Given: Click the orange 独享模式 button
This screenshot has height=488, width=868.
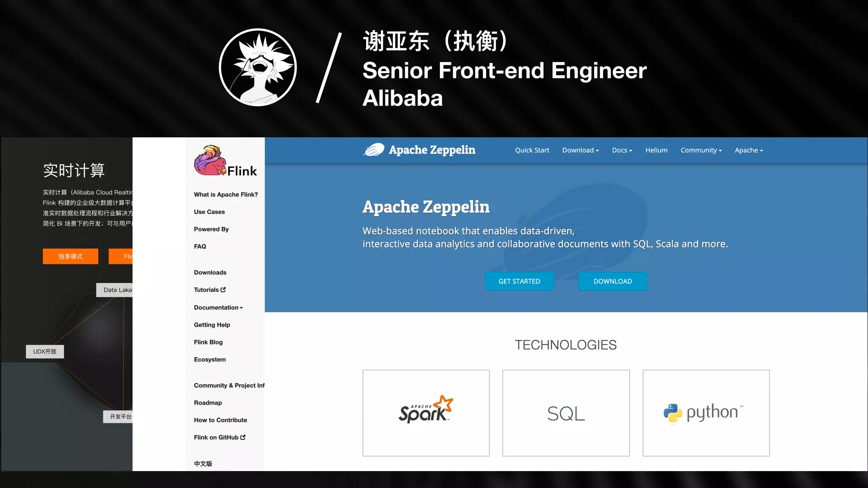Looking at the screenshot, I should tap(70, 256).
